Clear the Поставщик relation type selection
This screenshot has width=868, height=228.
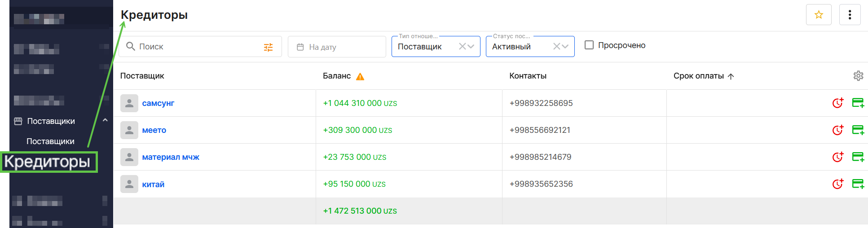462,46
